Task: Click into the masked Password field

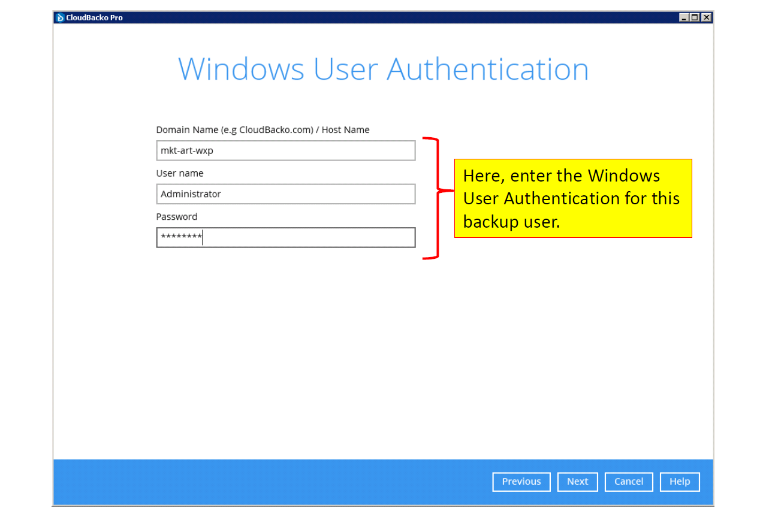Action: (285, 238)
